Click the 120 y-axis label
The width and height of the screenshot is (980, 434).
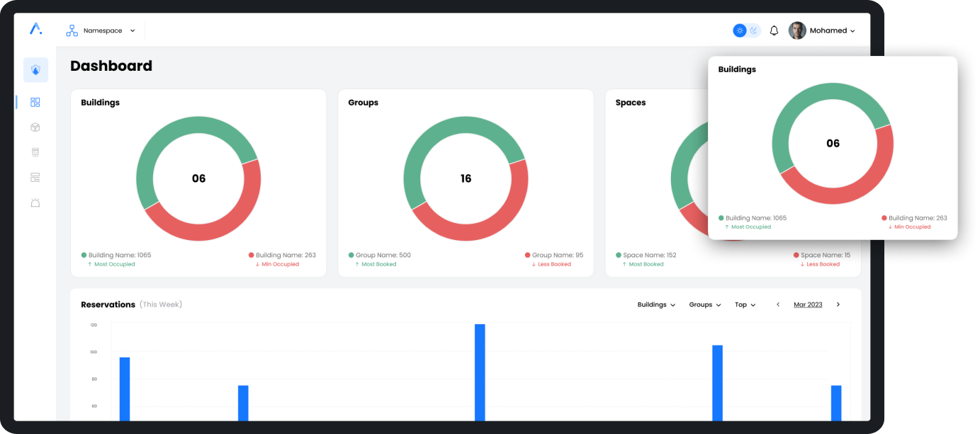pyautogui.click(x=94, y=325)
